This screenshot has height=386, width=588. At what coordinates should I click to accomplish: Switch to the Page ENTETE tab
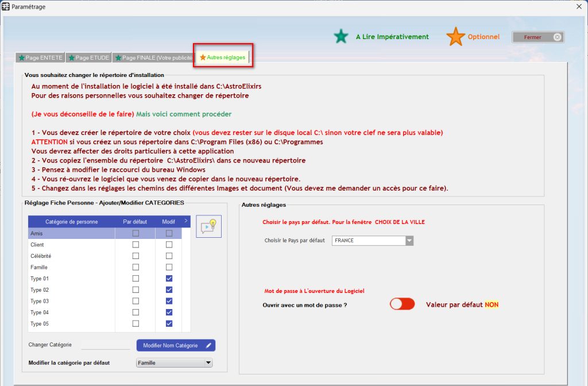pos(40,58)
